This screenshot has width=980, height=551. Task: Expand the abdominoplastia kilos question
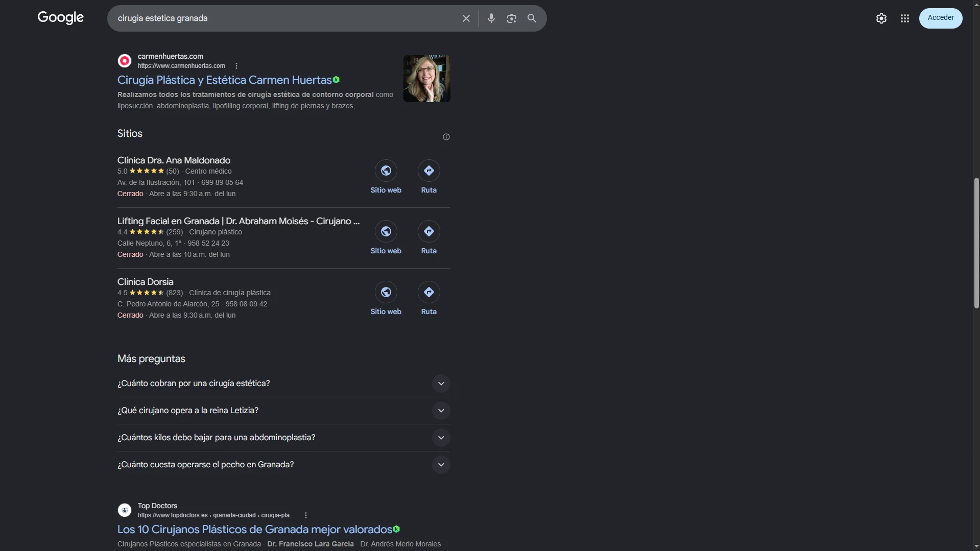[x=283, y=438]
